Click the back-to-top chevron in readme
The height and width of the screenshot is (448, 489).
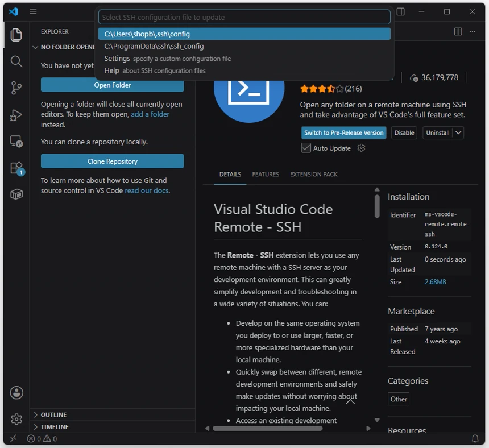(x=350, y=401)
